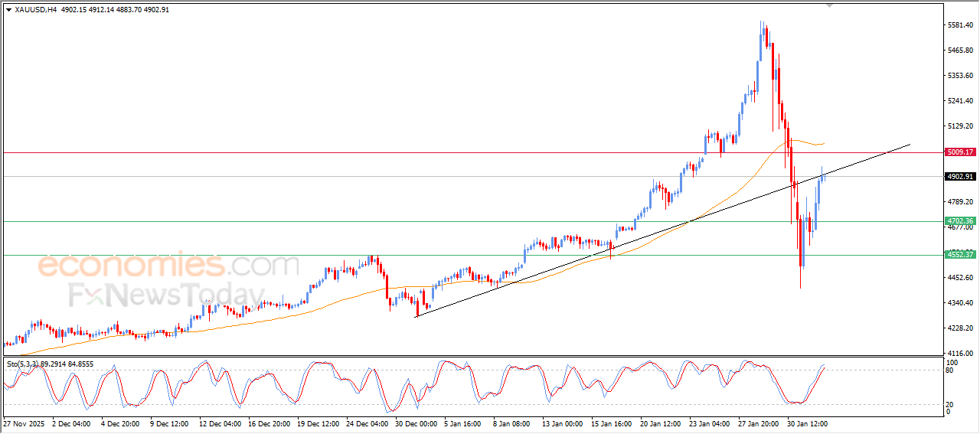Click the 13 Jan 00:00 date label

click(563, 423)
